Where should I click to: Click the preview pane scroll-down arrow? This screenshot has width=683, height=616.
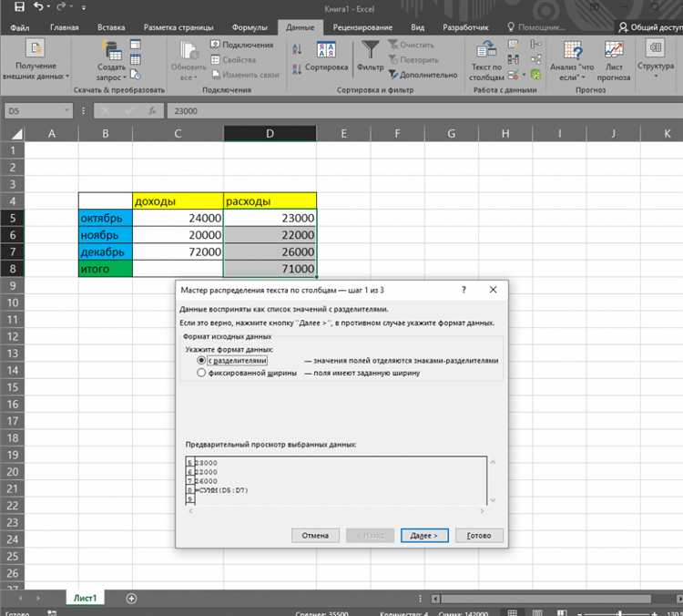[493, 500]
